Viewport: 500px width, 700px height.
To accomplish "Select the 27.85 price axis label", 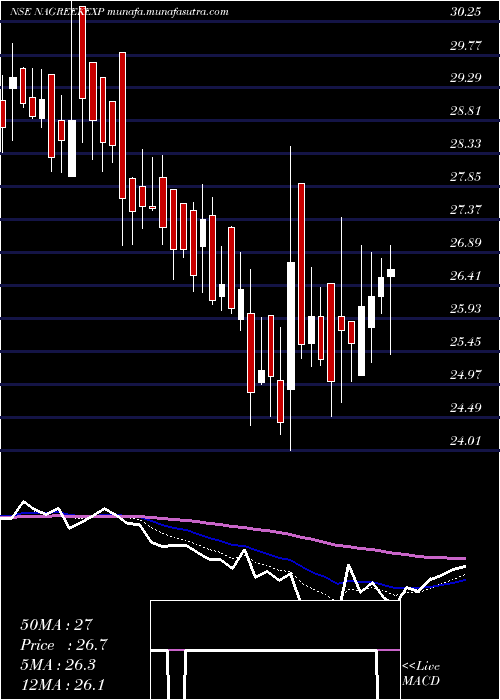I will (465, 177).
